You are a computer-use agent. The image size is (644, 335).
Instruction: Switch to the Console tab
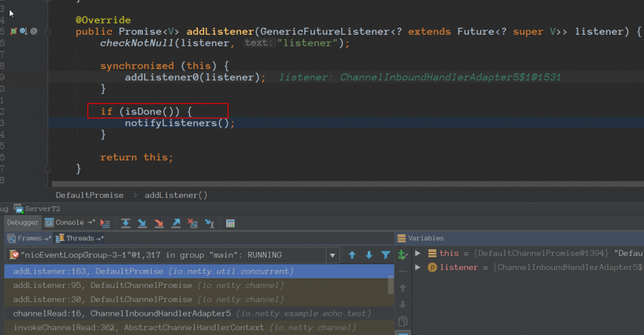pos(70,223)
